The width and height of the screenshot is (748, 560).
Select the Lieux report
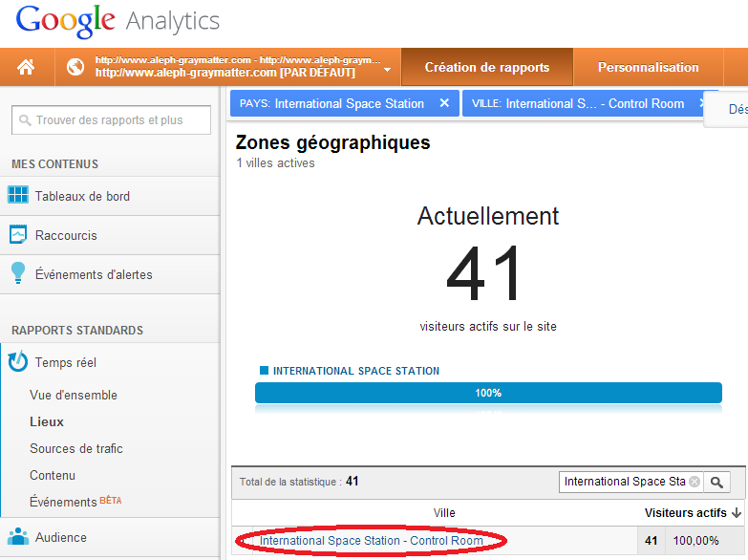tap(47, 421)
